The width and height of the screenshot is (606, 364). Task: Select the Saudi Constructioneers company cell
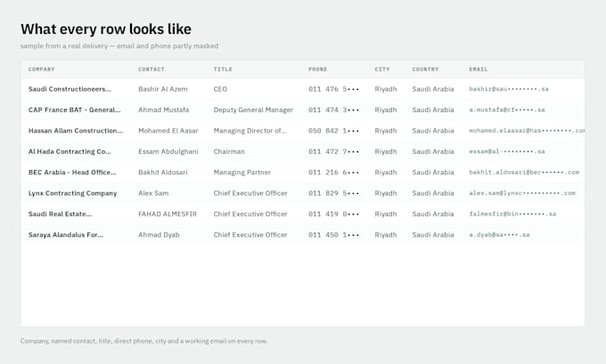point(70,89)
